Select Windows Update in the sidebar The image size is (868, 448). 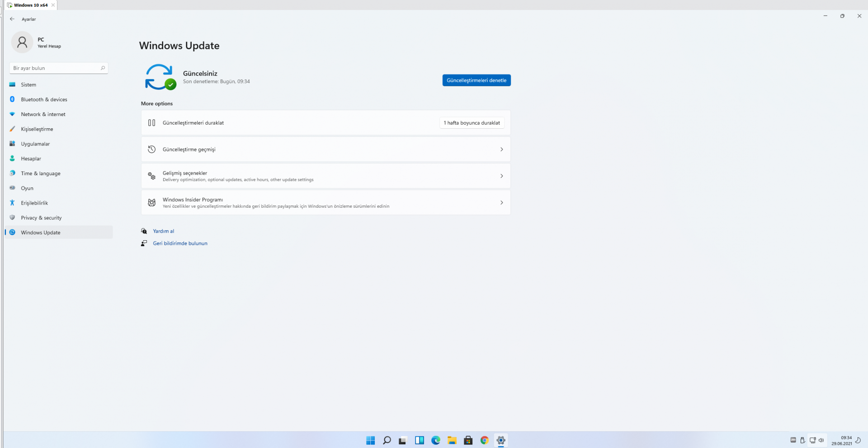pos(59,233)
